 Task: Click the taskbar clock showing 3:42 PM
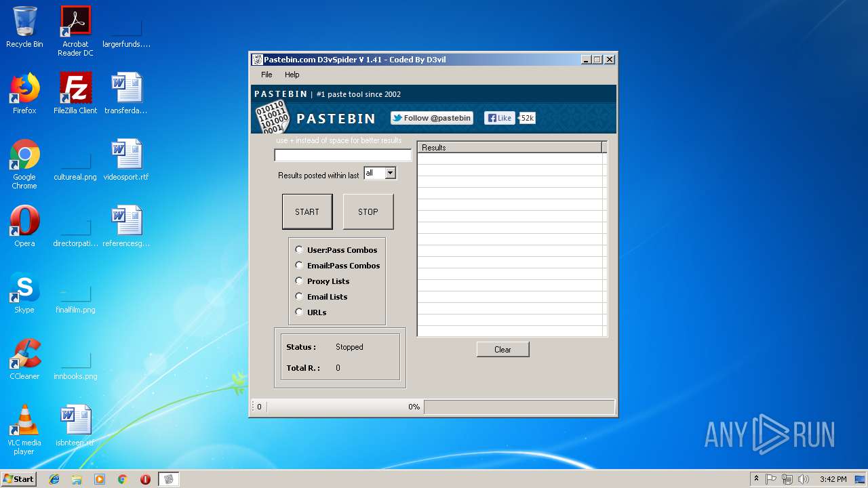point(833,479)
